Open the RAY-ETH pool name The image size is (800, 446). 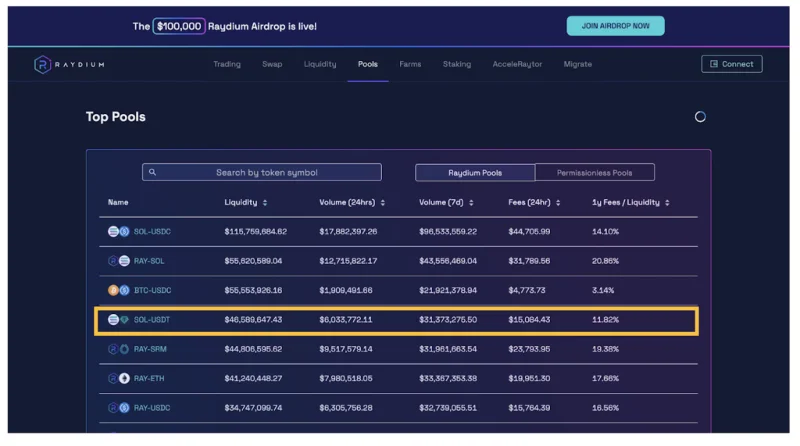[149, 378]
